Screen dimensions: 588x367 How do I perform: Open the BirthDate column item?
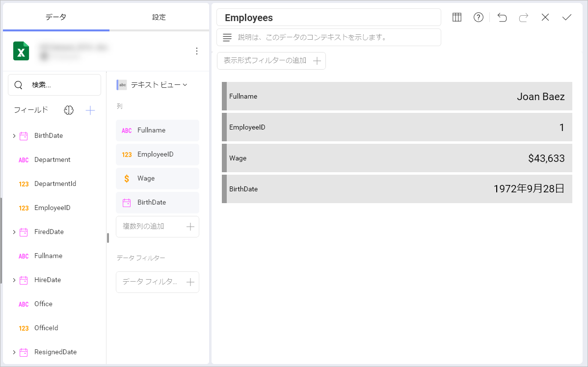point(158,203)
